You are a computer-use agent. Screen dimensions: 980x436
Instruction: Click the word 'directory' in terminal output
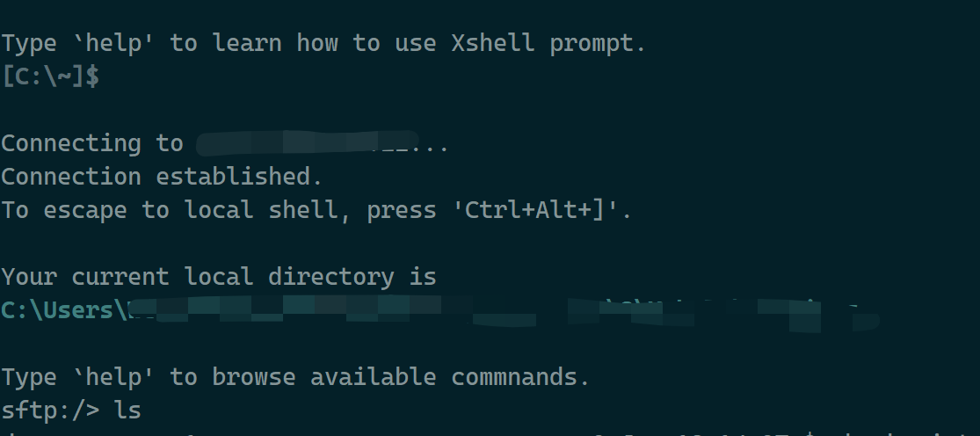tap(330, 276)
